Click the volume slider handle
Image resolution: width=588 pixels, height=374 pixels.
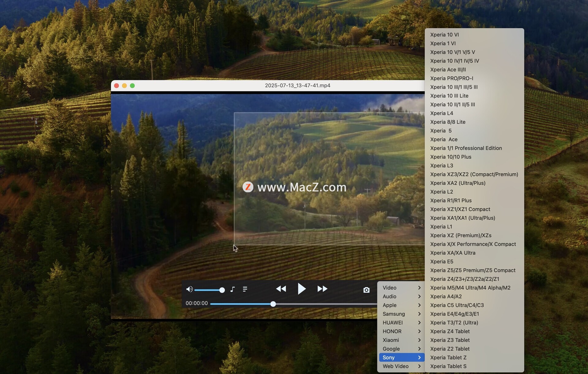coord(222,290)
